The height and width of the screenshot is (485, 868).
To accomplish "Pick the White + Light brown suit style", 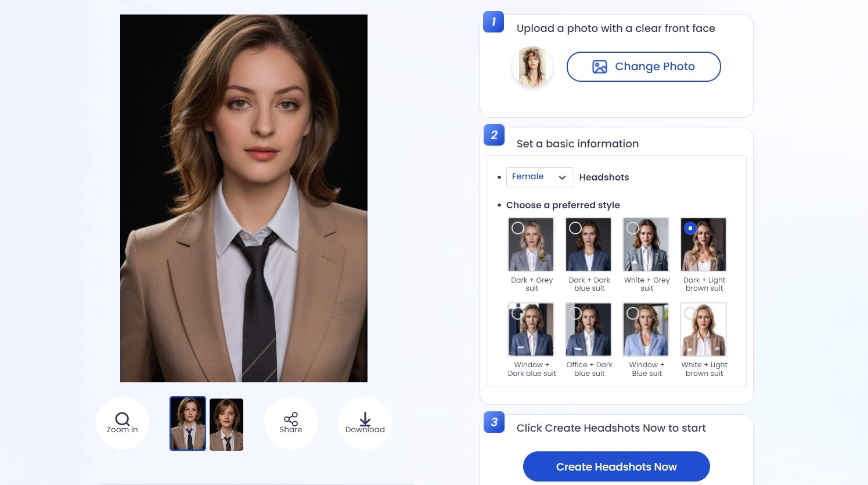I will click(x=704, y=330).
